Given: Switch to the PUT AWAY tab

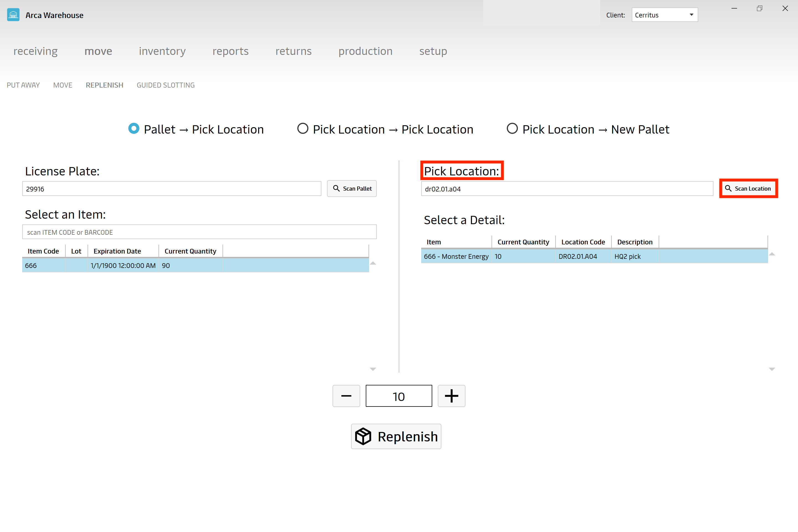Looking at the screenshot, I should pos(23,85).
